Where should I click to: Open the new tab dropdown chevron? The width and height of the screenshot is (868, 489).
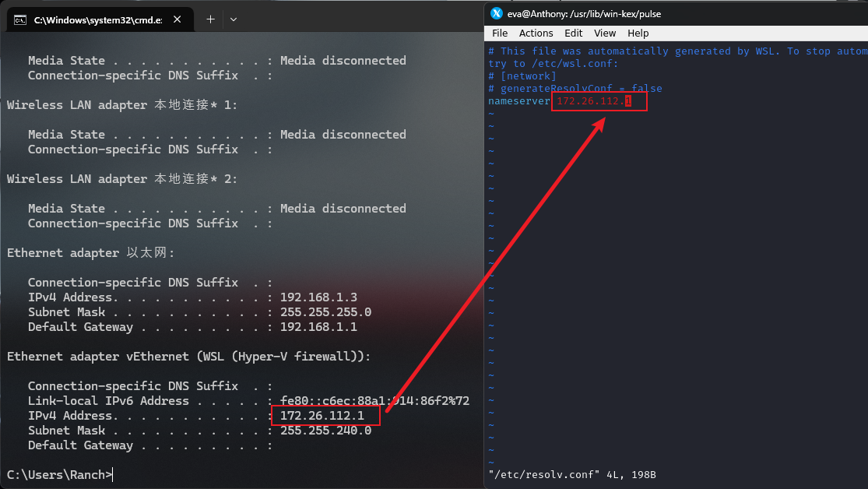(x=232, y=19)
